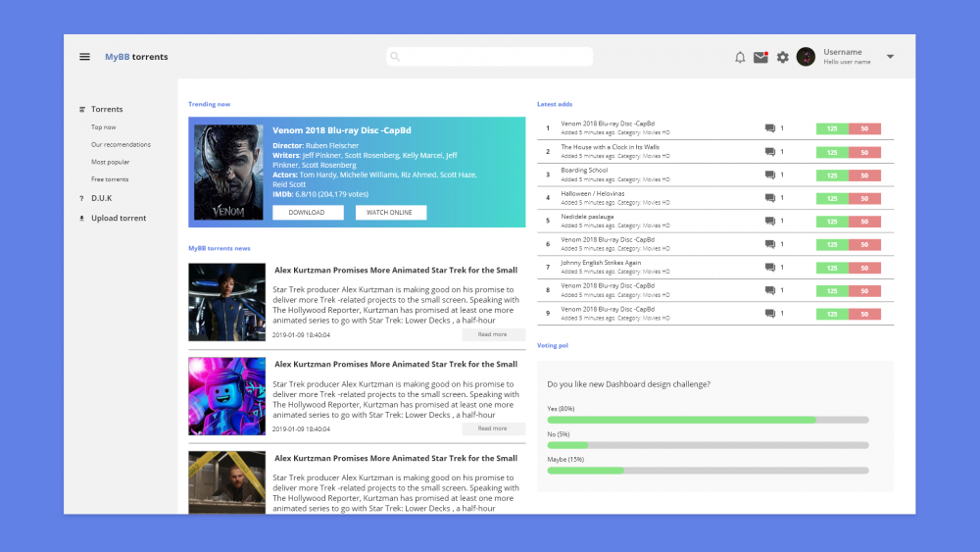This screenshot has width=980, height=552.
Task: Click the user avatar picture
Action: tap(806, 57)
